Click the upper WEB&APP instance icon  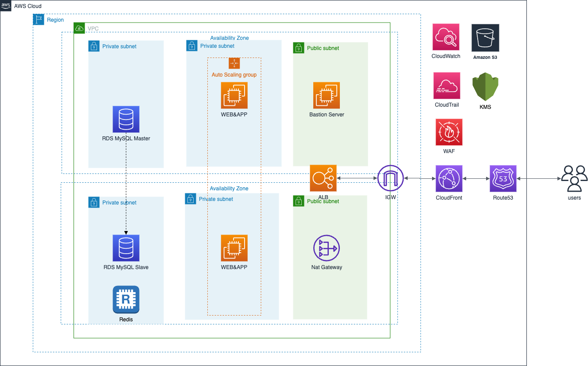(x=234, y=95)
